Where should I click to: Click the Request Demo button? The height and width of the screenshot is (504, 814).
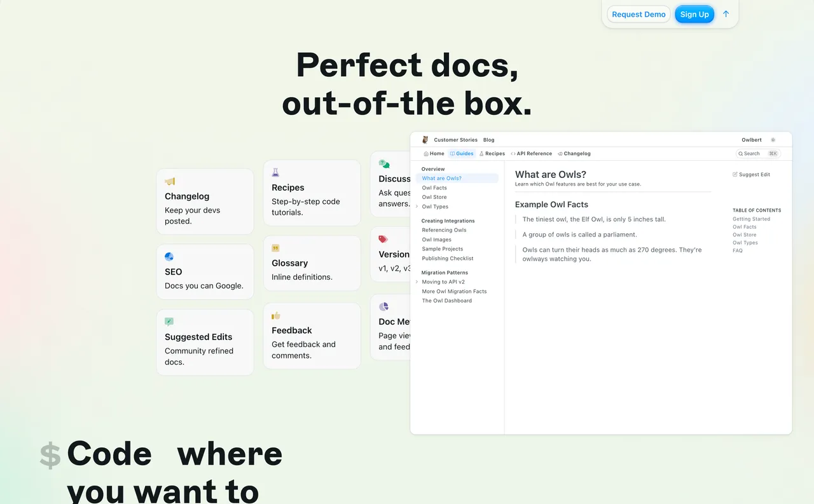638,14
